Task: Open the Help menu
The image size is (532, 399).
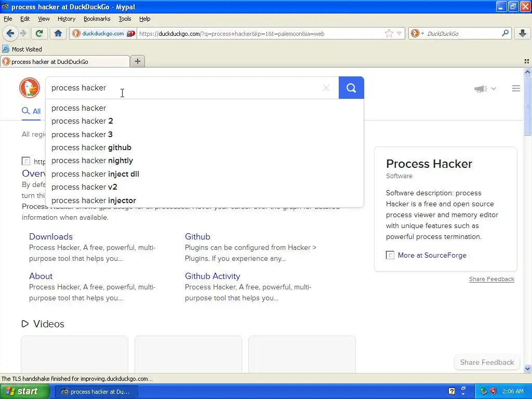Action: (145, 19)
